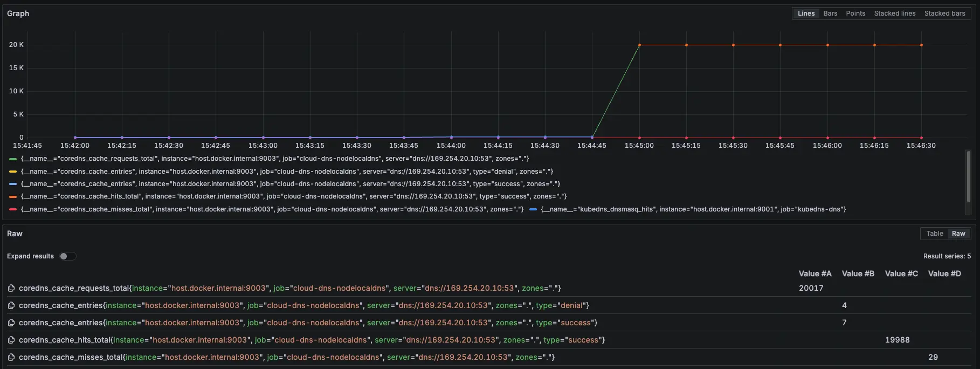The height and width of the screenshot is (369, 980).
Task: Switch results view to Table
Action: tap(934, 234)
